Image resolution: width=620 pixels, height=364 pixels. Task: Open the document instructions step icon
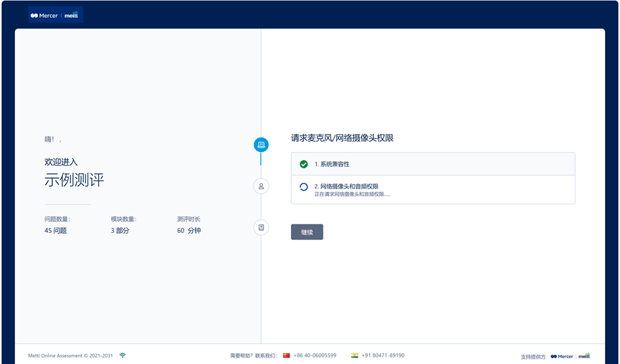pyautogui.click(x=261, y=227)
